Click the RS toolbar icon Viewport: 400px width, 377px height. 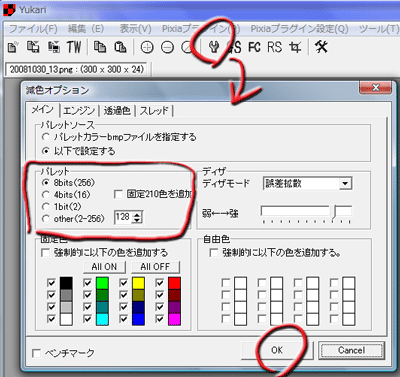[274, 47]
